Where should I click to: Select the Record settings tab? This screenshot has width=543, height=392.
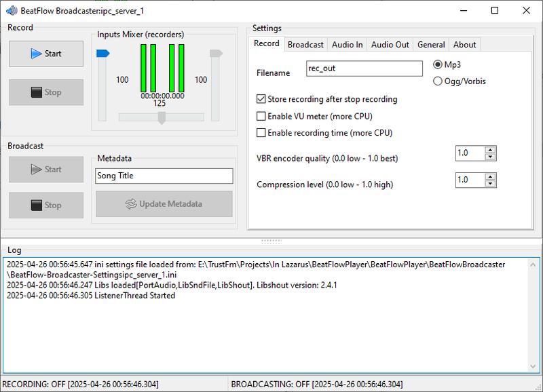pos(266,43)
